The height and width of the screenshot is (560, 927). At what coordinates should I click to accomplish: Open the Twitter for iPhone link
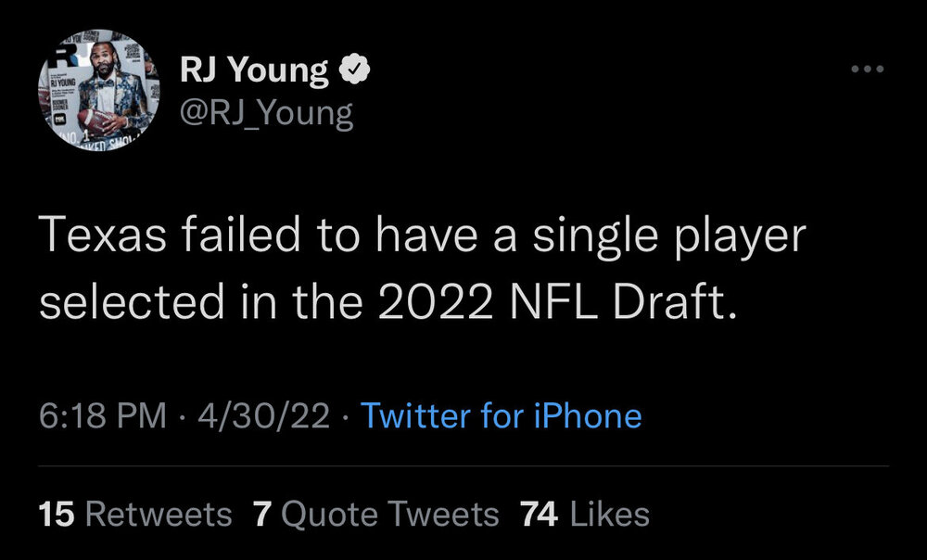[501, 414]
